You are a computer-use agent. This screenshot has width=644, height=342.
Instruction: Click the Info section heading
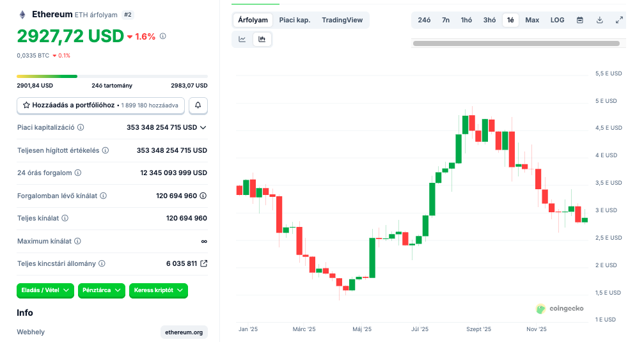[25, 313]
